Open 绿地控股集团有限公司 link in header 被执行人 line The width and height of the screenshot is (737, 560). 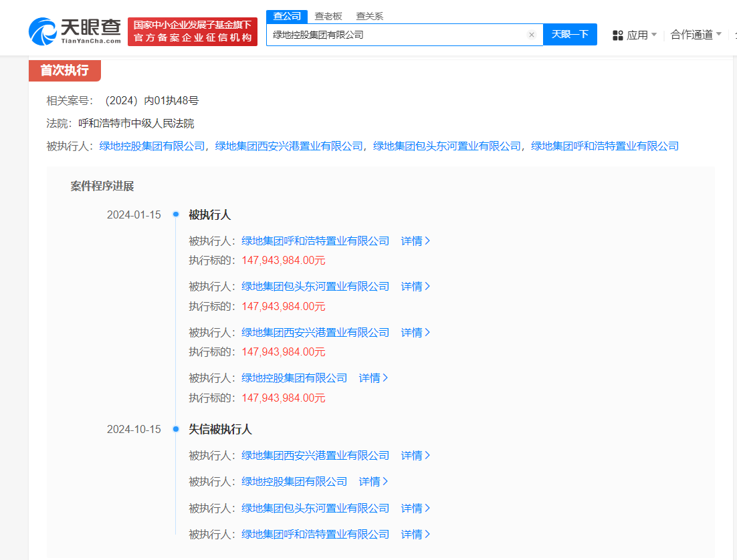[x=152, y=146]
